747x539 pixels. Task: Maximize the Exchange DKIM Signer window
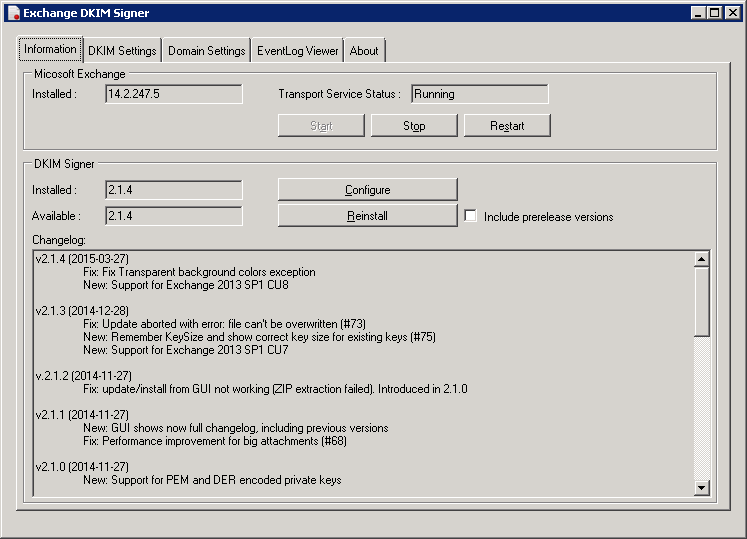point(715,13)
